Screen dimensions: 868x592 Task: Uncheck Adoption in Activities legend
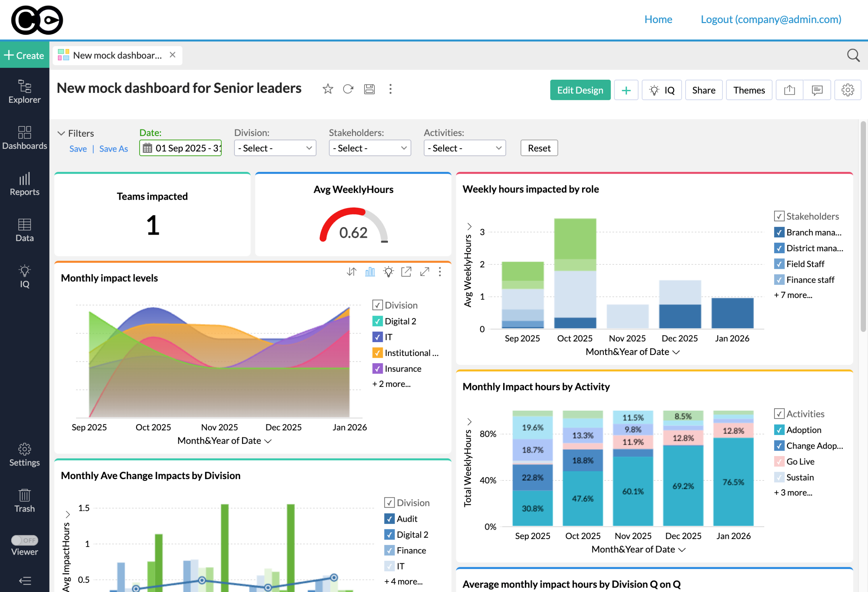pos(779,430)
